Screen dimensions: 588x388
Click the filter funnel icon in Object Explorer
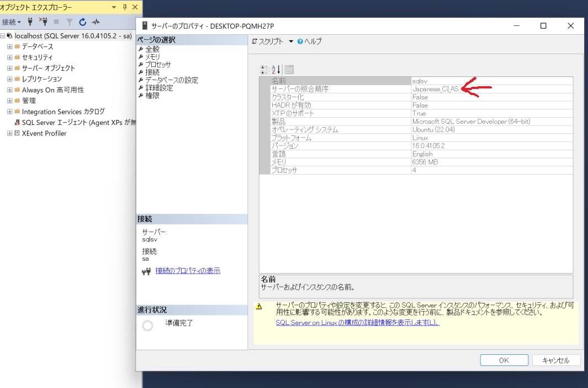click(x=70, y=22)
